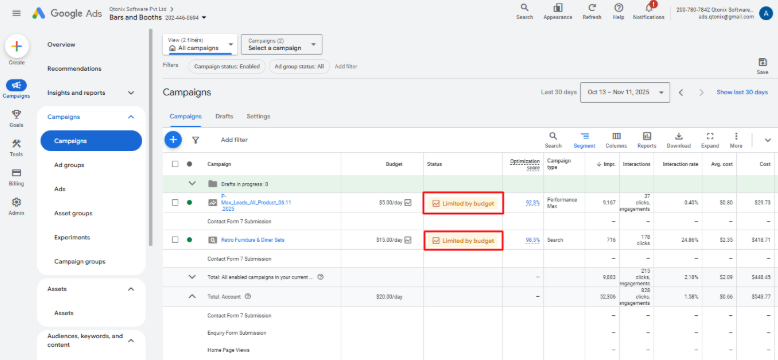Collapse the Campaigns sidebar section

click(131, 117)
